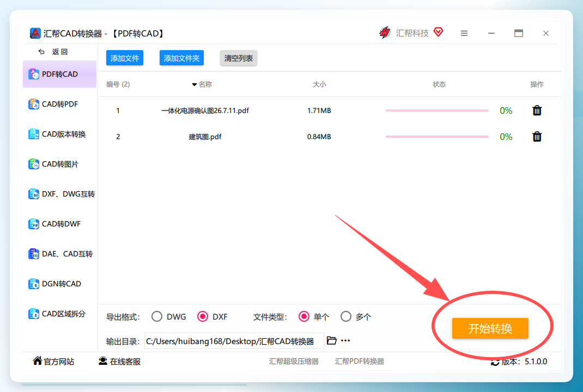Click the 汇帮PDF转换器 link
This screenshot has width=583, height=392.
(360, 361)
